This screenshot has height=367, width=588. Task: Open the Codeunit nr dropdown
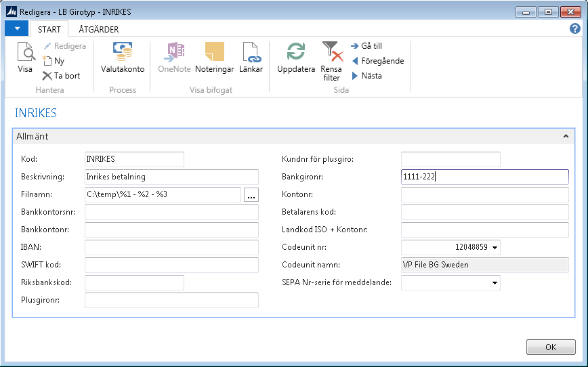coord(495,247)
